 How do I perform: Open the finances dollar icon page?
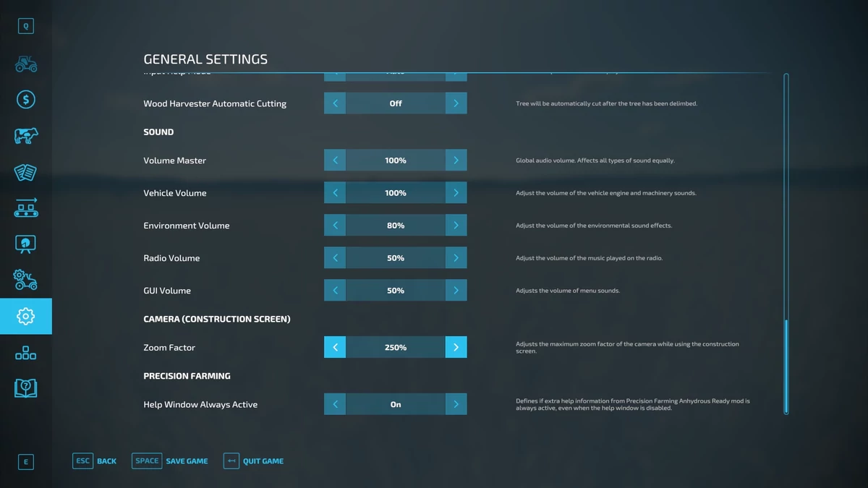pos(26,100)
